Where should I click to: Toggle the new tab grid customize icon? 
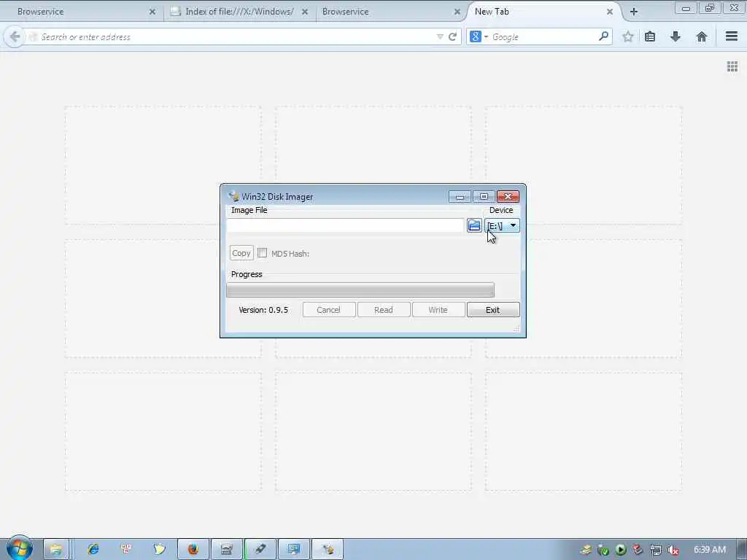(732, 66)
